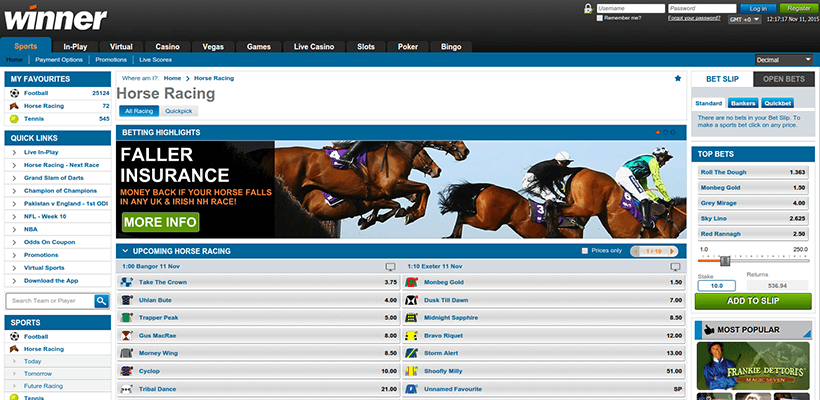Click the search magnifier button
The image size is (820, 400).
[x=101, y=301]
